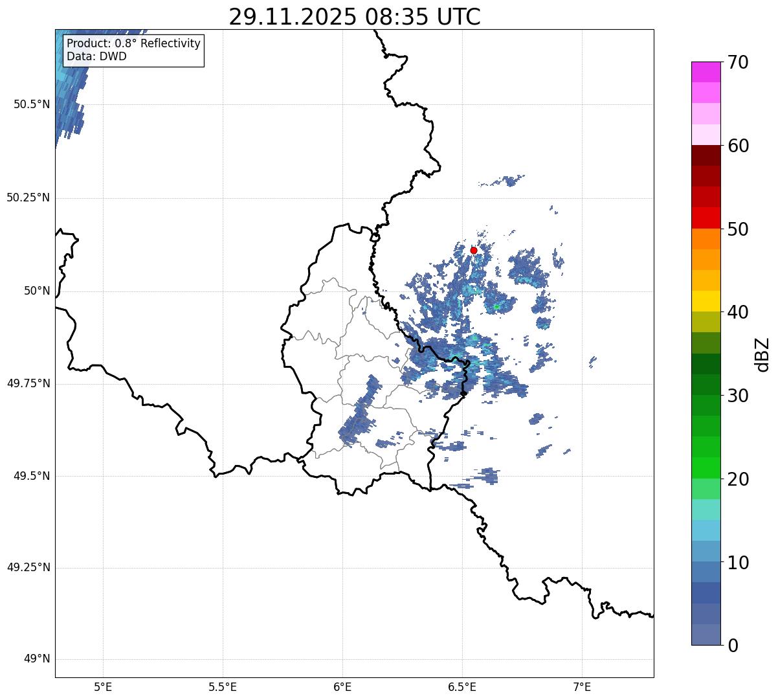
Task: Click the 6.5°E longitude axis label
Action: coord(462,686)
